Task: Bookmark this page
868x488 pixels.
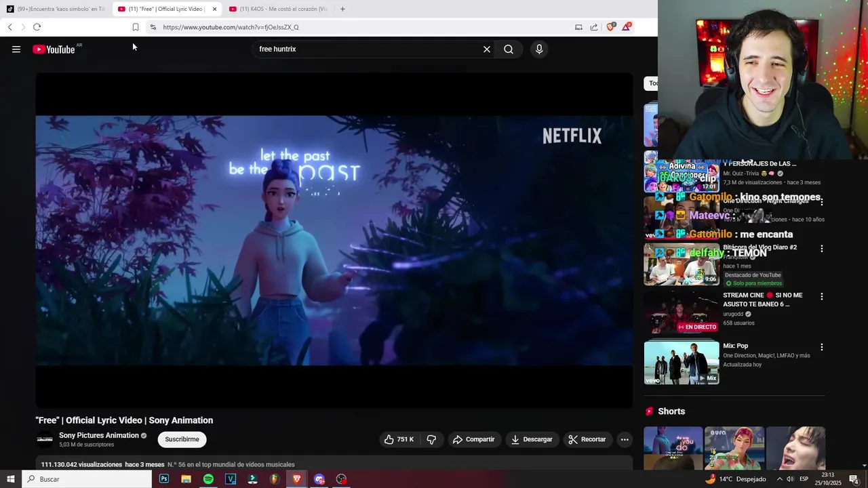Action: click(136, 27)
